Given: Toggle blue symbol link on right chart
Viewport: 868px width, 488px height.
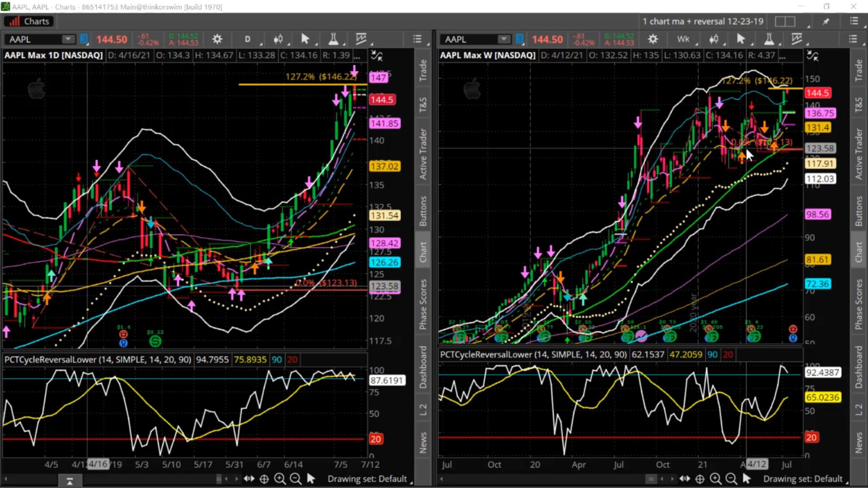Looking at the screenshot, I should click(x=519, y=39).
